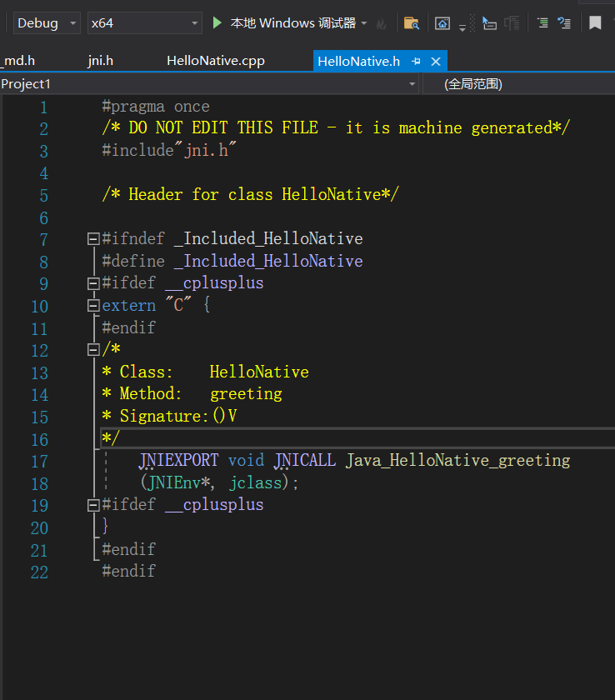The width and height of the screenshot is (615, 700).
Task: Switch to the jni.h tab
Action: coord(100,61)
